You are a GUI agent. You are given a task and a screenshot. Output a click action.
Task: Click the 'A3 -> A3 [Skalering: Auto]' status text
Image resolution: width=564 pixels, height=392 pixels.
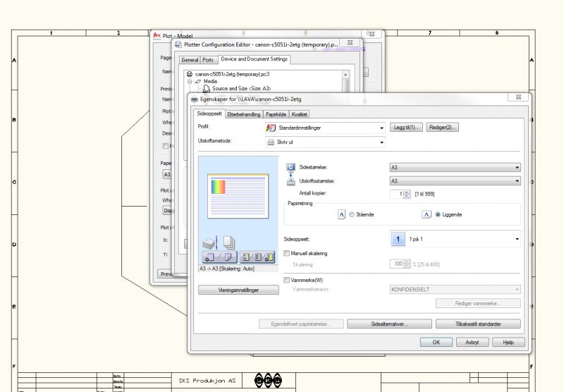[226, 269]
